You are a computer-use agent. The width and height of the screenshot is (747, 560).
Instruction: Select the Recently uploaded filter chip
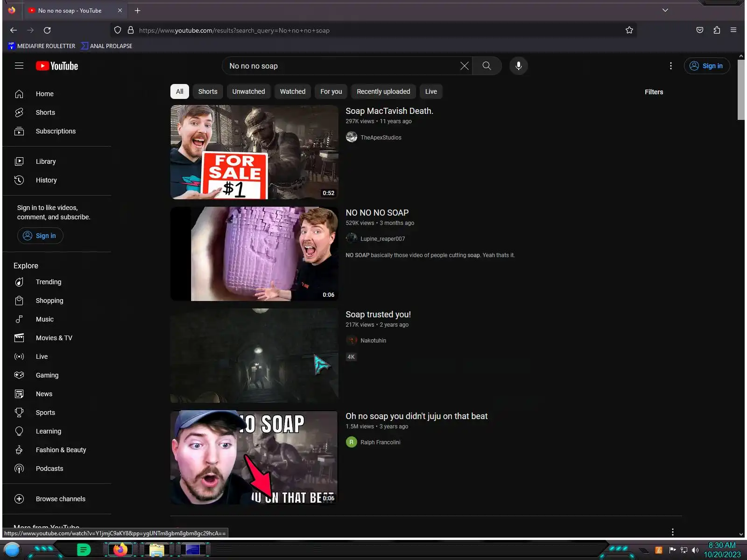[x=383, y=91]
